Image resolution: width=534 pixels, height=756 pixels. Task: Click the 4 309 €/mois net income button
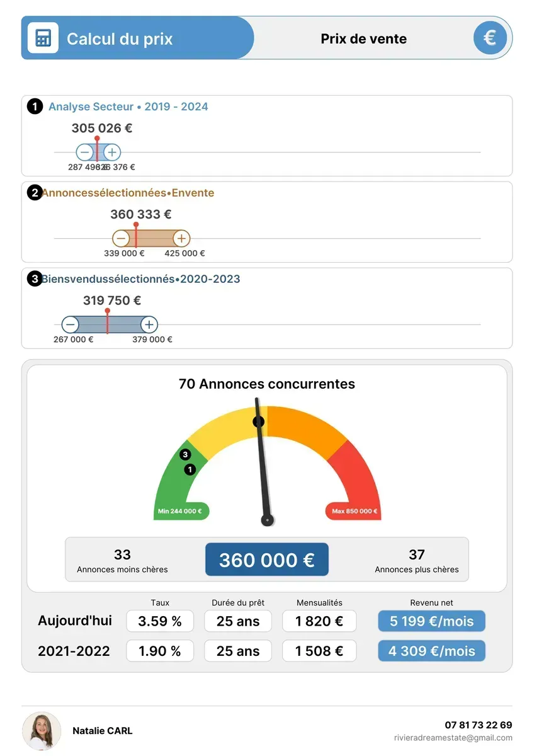[431, 651]
